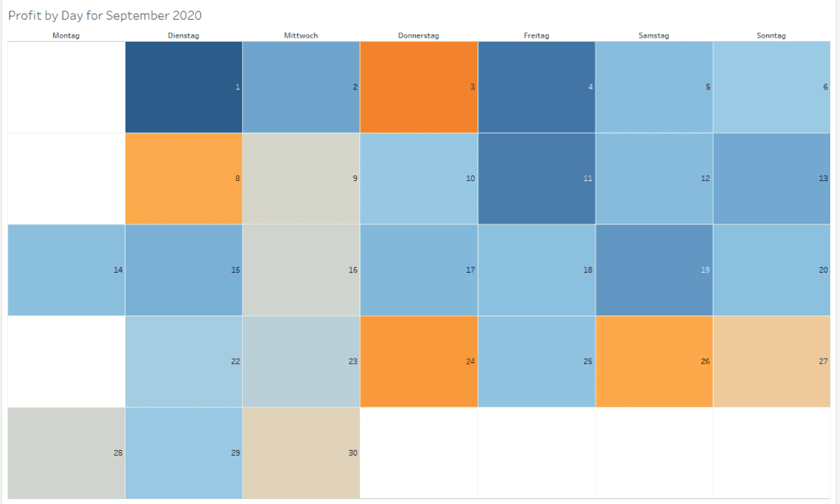Click the Montag column header
The image size is (840, 504).
(66, 35)
